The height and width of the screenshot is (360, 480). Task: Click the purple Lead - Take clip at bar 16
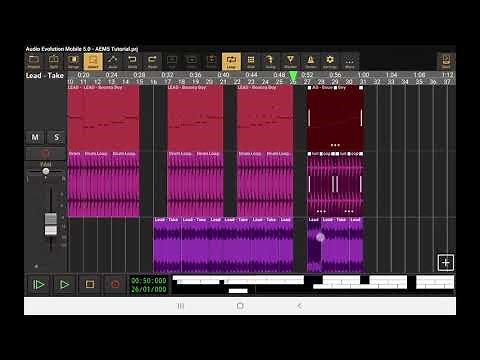click(167, 245)
